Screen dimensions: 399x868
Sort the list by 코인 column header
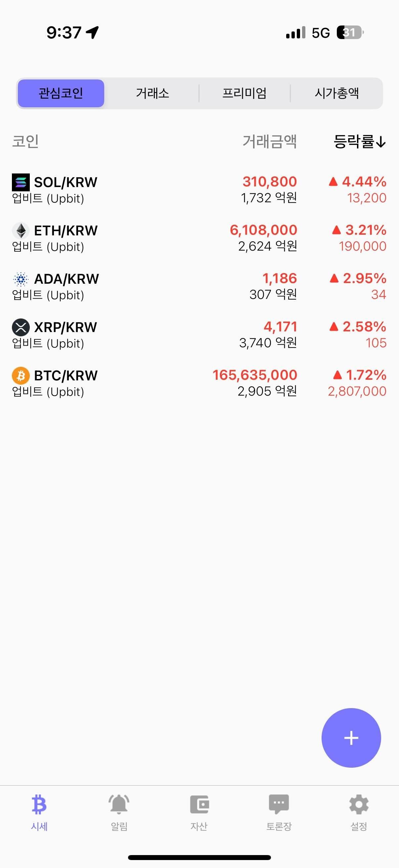(x=25, y=142)
